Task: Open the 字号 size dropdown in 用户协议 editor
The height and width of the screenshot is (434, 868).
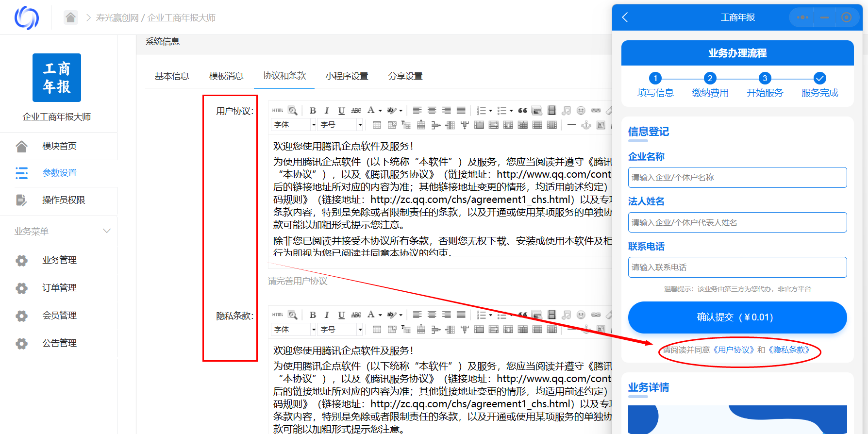Action: [341, 125]
